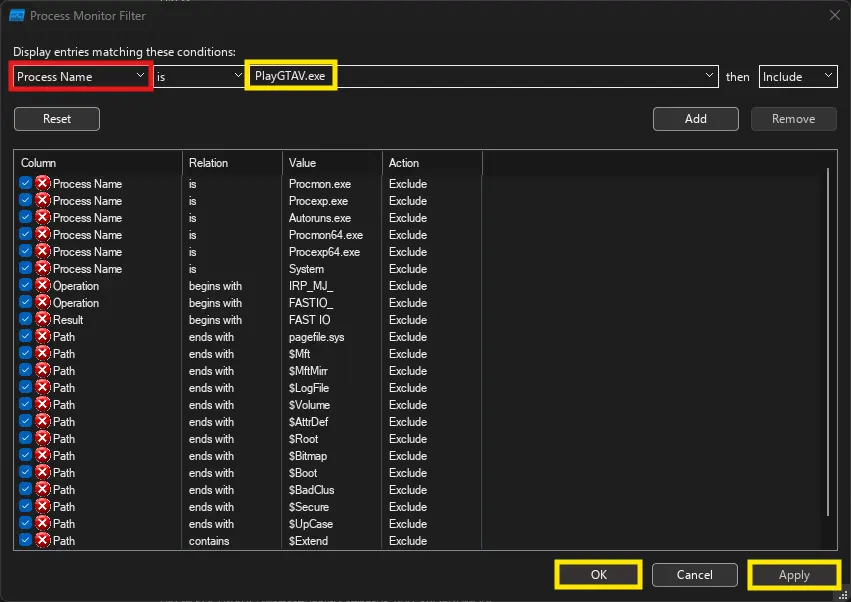
Task: Uncheck the Procmon.exe exclude filter
Action: [25, 182]
